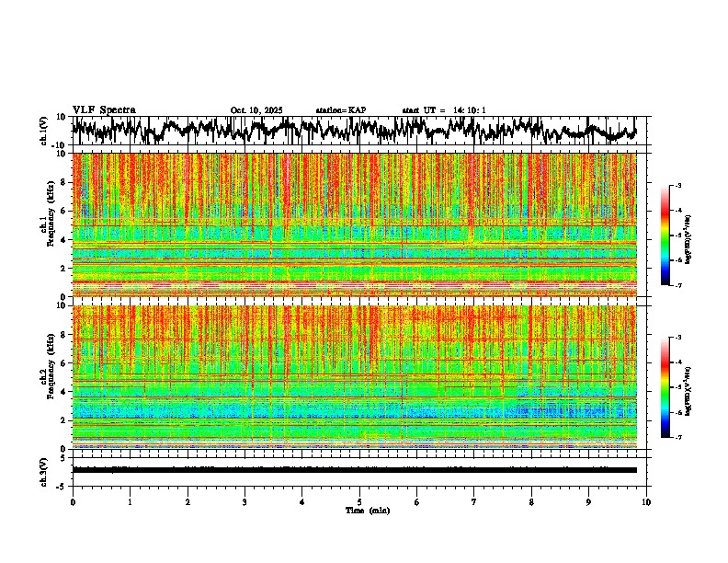Click the "start UT = 14:10: 1" header text

pyautogui.click(x=444, y=110)
